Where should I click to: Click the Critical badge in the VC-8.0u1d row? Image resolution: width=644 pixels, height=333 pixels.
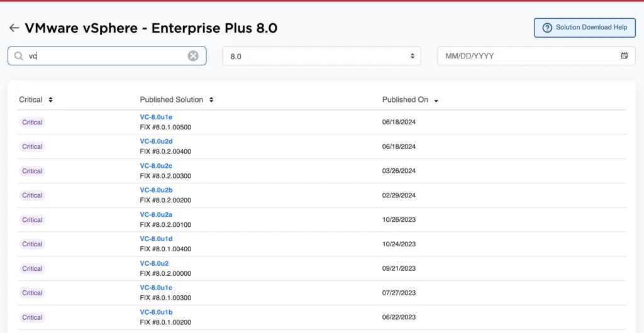pos(32,244)
